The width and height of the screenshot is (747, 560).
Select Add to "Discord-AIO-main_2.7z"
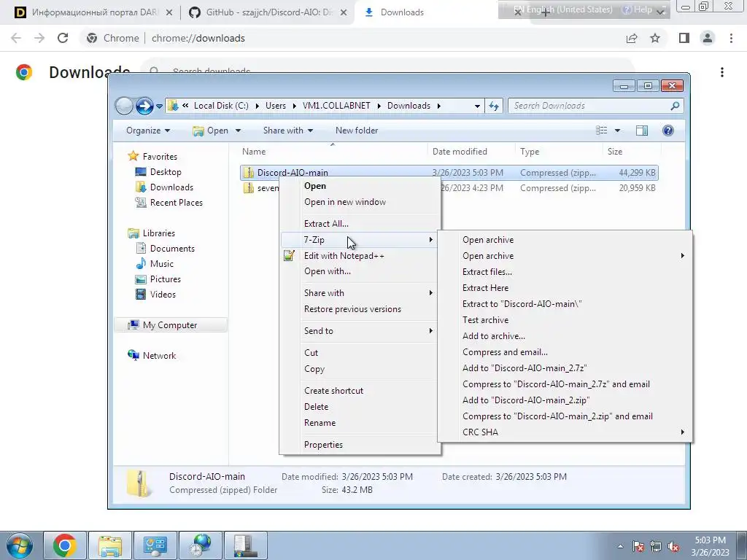click(x=525, y=368)
